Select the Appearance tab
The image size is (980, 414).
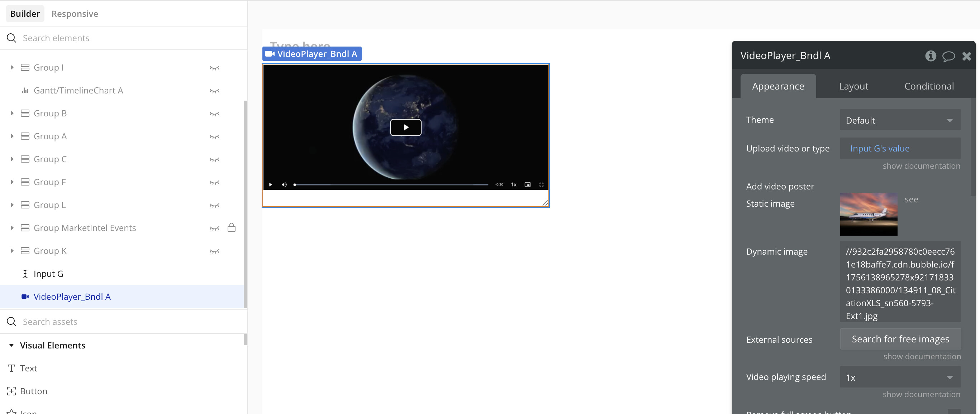pos(778,86)
